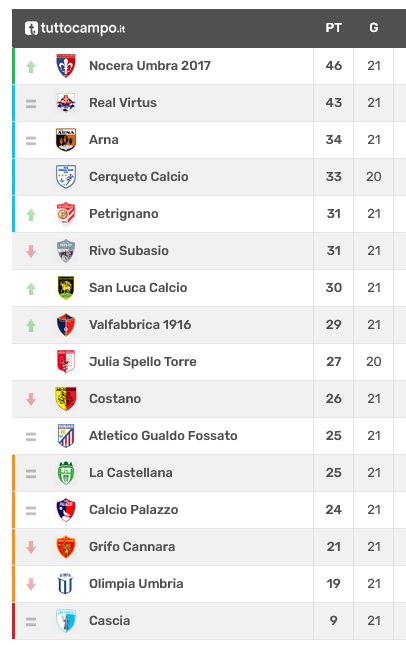Open Julia Spello Torre team page
The image size is (406, 652).
pos(143,362)
